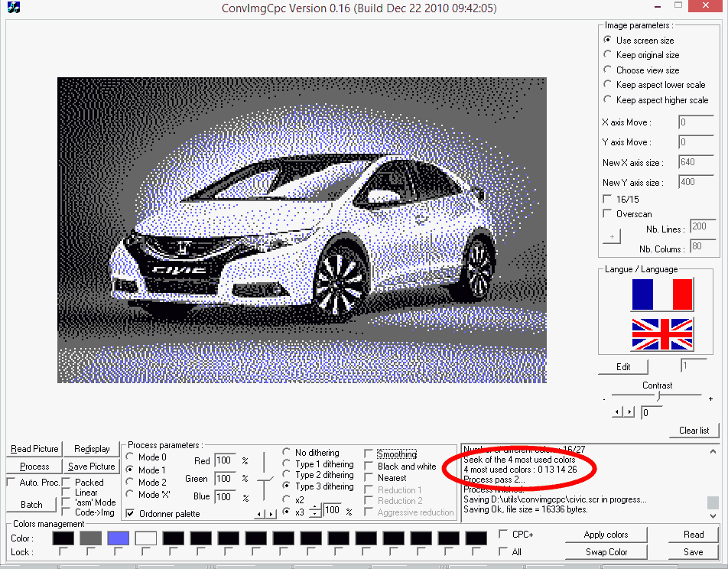Click the X axis Move input field
This screenshot has width=728, height=569.
[696, 122]
